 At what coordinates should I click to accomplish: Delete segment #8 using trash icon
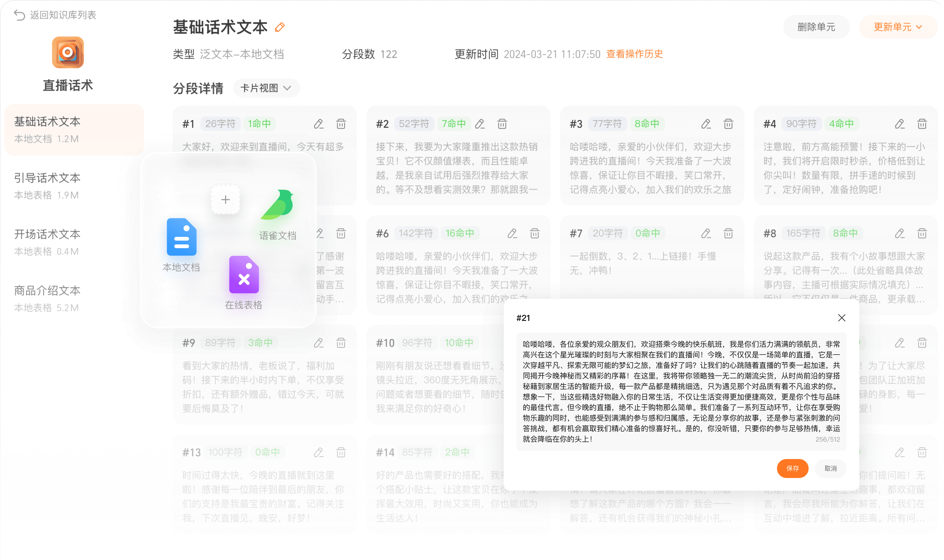point(922,234)
